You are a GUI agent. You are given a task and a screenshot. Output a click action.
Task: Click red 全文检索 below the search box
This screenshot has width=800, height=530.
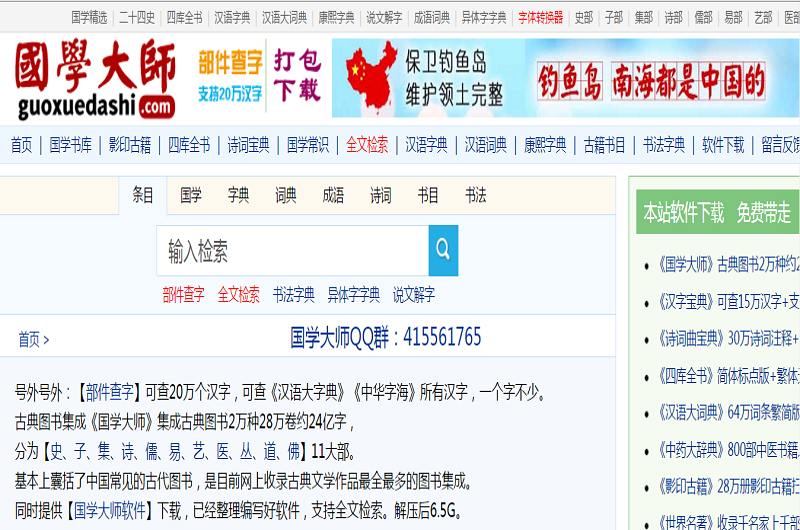click(x=239, y=294)
